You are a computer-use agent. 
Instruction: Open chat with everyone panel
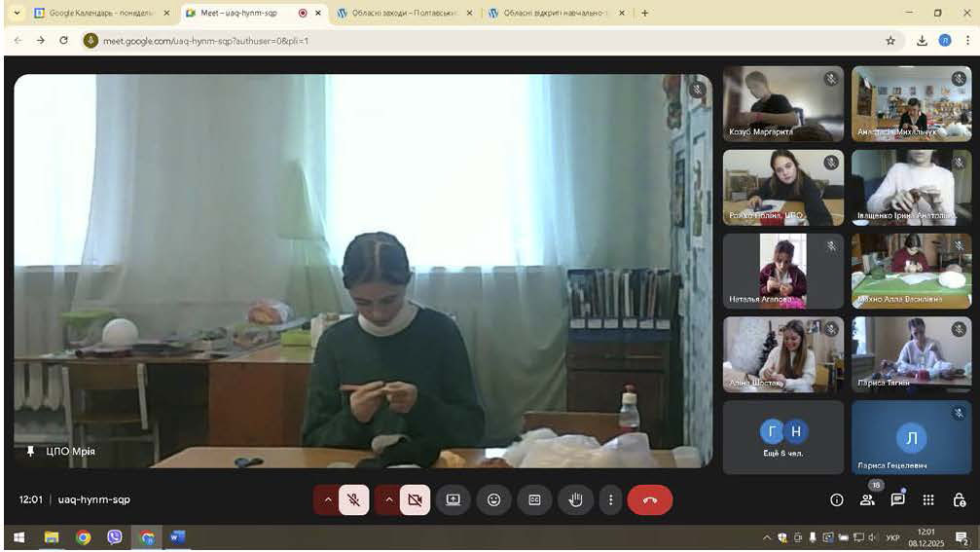[897, 499]
